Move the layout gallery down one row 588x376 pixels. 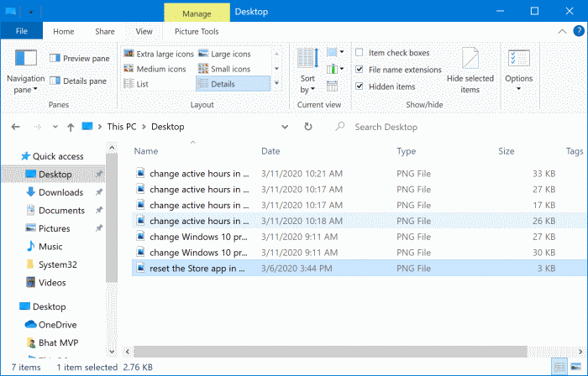[276, 69]
